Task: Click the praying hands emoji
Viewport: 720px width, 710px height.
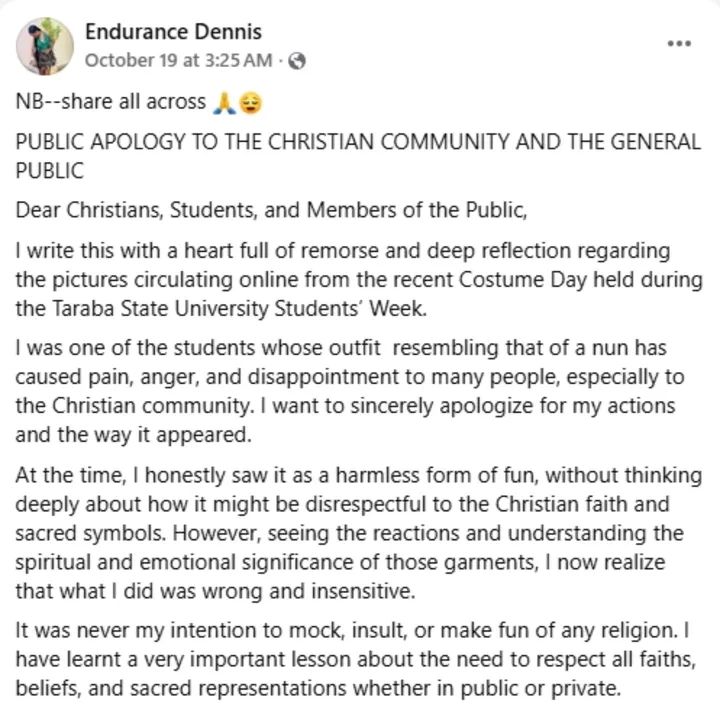Action: (222, 102)
